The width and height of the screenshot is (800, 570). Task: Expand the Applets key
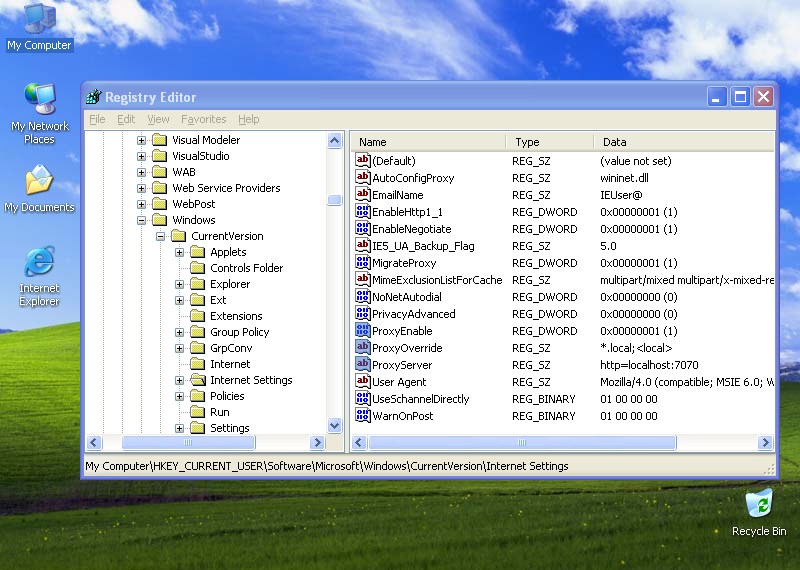pyautogui.click(x=179, y=252)
